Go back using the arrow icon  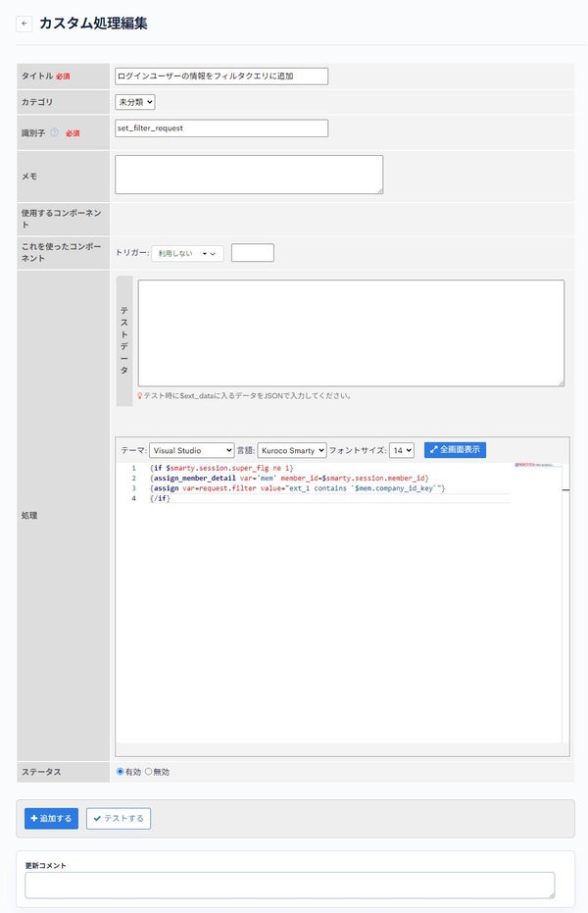pyautogui.click(x=24, y=24)
